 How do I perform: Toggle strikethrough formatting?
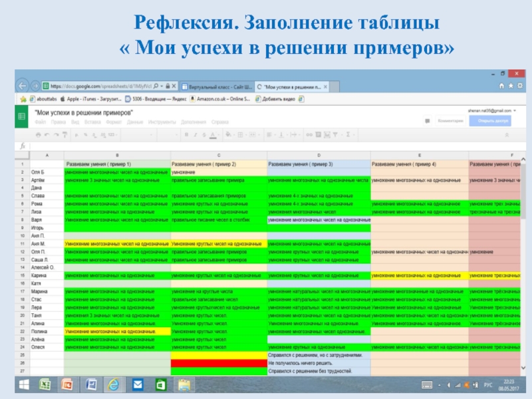(x=204, y=135)
